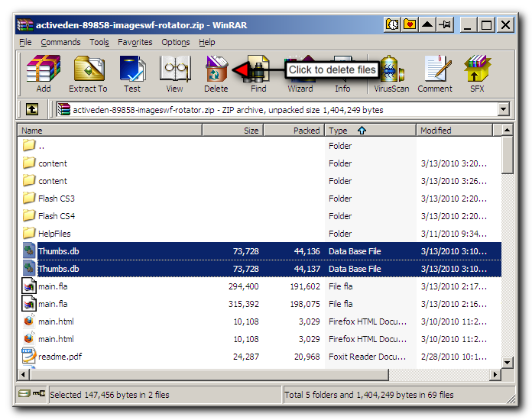This screenshot has height=420, width=532.
Task: Click the clock icon in title bar
Action: click(x=392, y=24)
